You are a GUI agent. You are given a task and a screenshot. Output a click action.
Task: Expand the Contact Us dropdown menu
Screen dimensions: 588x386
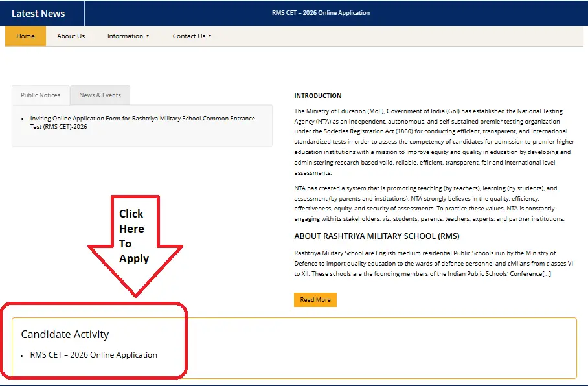(x=192, y=36)
